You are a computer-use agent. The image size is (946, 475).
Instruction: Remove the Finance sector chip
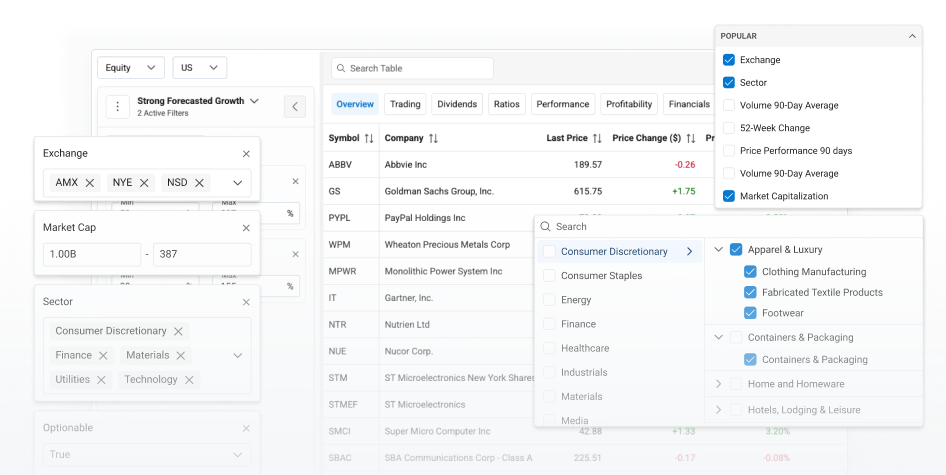(x=103, y=355)
